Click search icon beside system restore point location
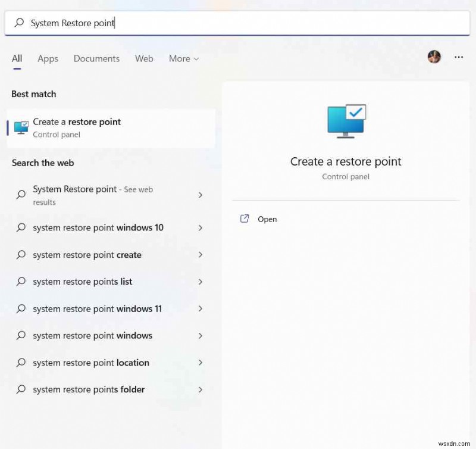The height and width of the screenshot is (449, 476). pos(21,362)
